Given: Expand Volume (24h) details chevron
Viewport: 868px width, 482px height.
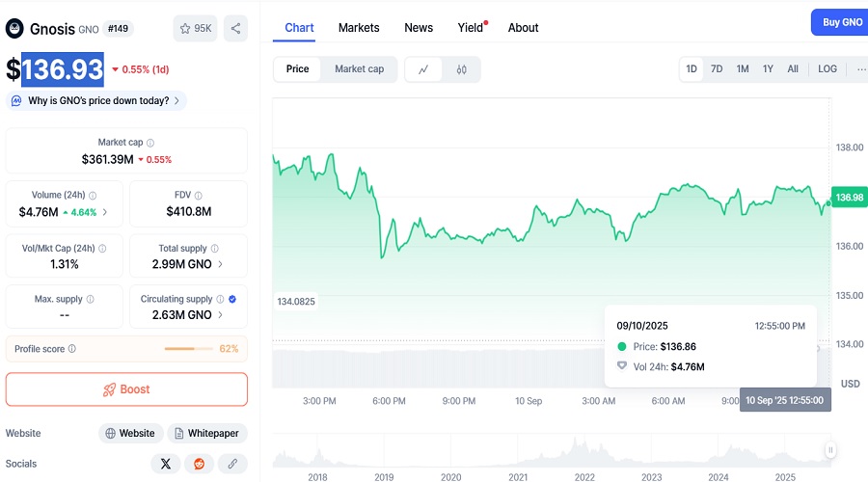Looking at the screenshot, I should pos(104,212).
